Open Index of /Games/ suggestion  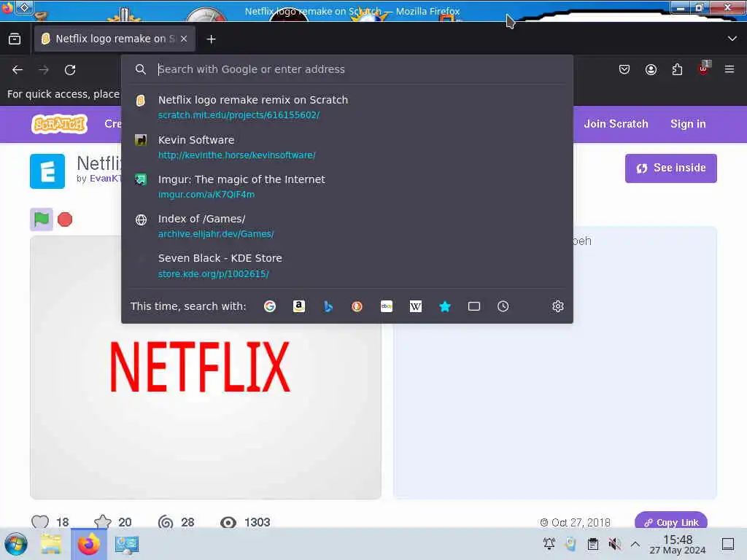point(347,226)
